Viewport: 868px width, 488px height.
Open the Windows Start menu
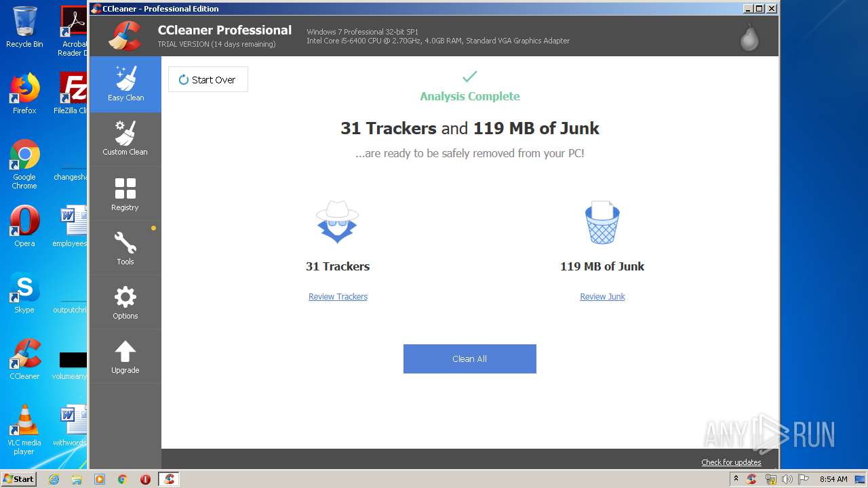point(19,479)
